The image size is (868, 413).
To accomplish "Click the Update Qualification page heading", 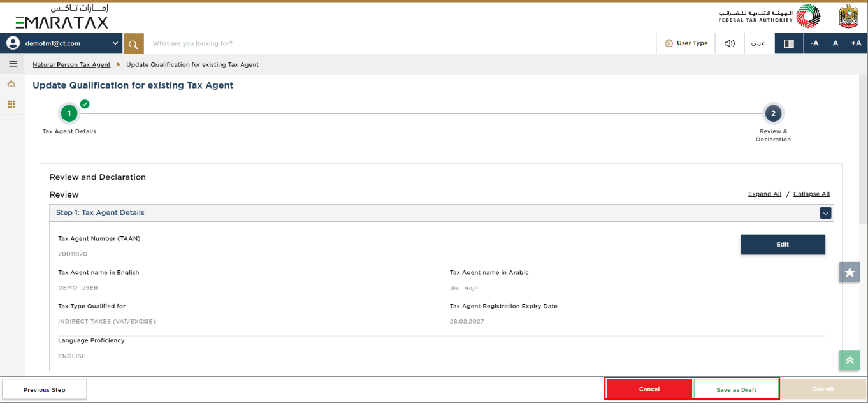I will [133, 85].
